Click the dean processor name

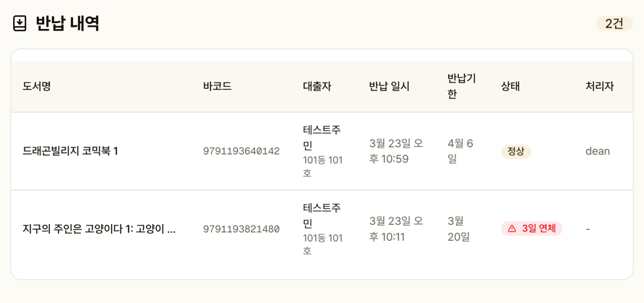click(597, 151)
